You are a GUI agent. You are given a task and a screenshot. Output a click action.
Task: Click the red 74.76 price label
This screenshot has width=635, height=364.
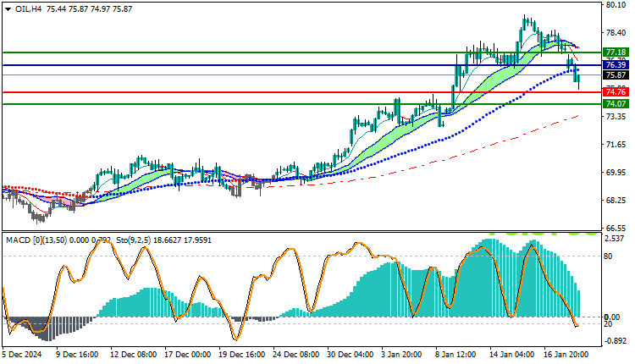tap(616, 92)
